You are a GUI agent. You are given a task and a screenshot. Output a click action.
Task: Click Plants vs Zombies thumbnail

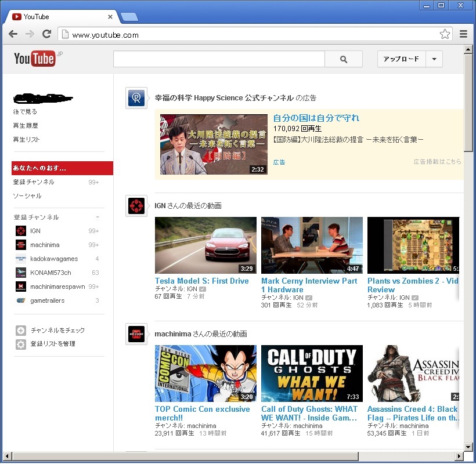(x=413, y=245)
